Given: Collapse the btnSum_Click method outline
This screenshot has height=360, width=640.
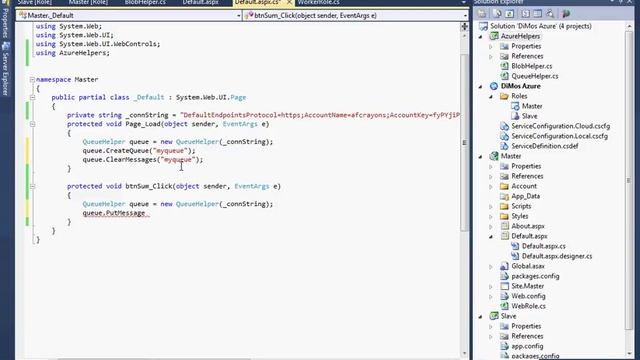Looking at the screenshot, I should click(32, 187).
